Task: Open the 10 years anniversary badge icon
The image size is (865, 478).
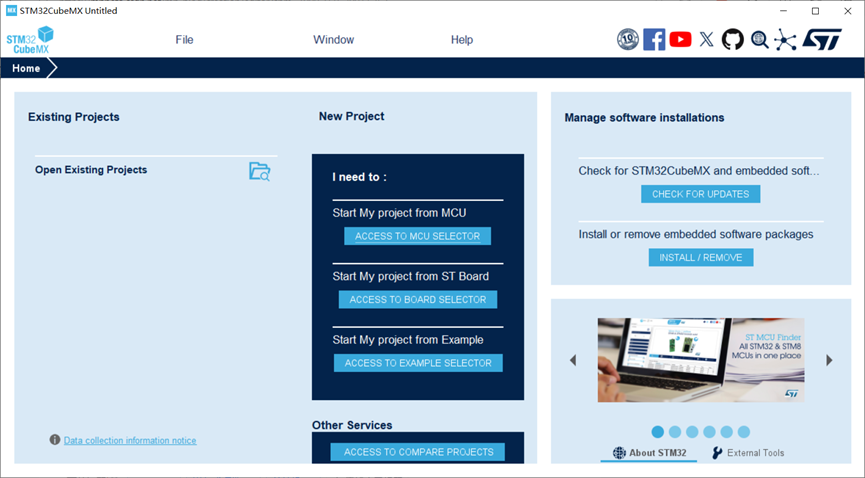Action: 627,39
